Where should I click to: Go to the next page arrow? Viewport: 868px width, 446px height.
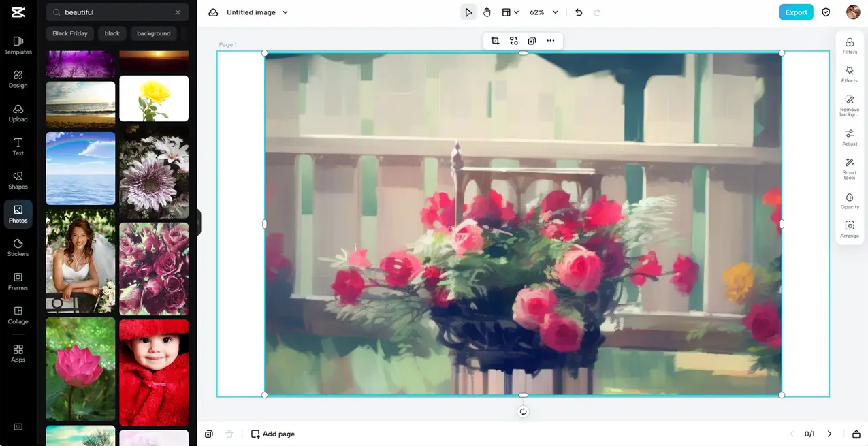[829, 434]
